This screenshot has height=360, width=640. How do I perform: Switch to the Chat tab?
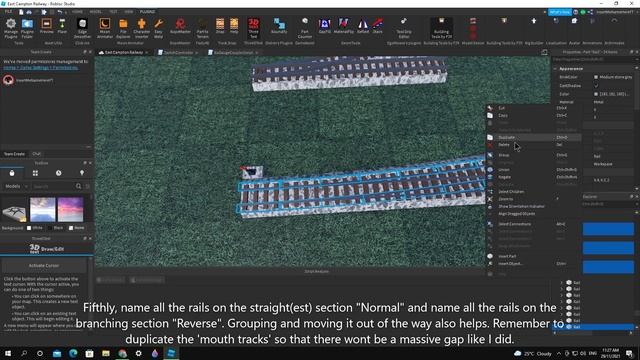pos(36,154)
